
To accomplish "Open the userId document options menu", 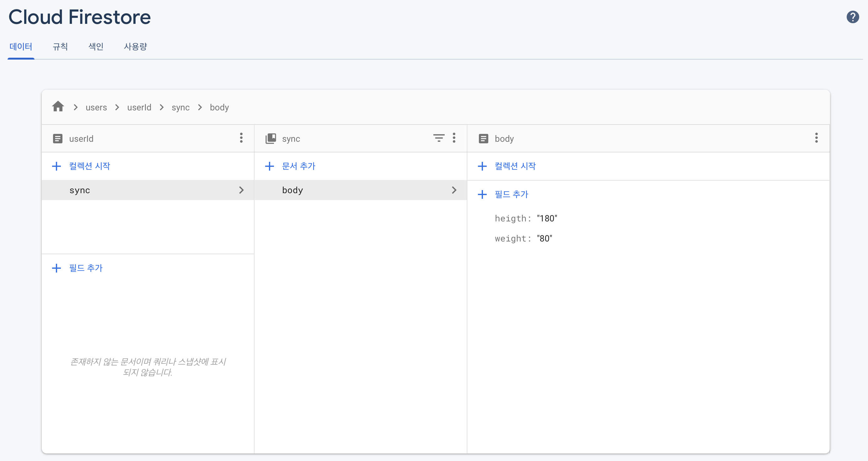I will 241,138.
